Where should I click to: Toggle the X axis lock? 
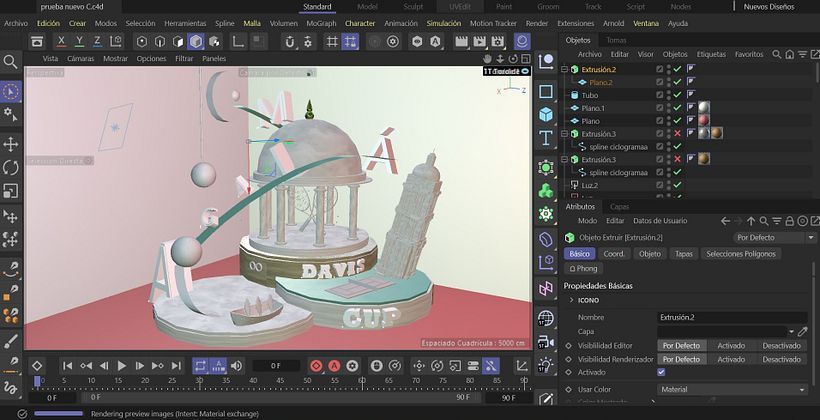pyautogui.click(x=61, y=41)
